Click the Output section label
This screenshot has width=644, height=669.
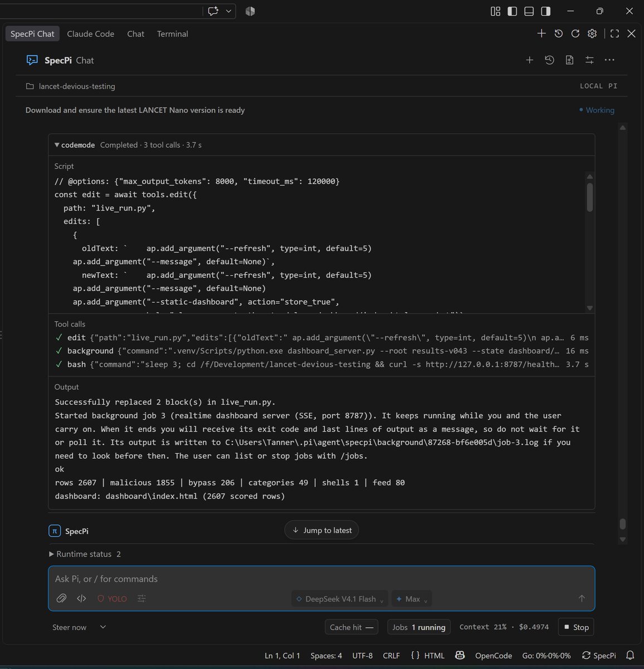(66, 387)
